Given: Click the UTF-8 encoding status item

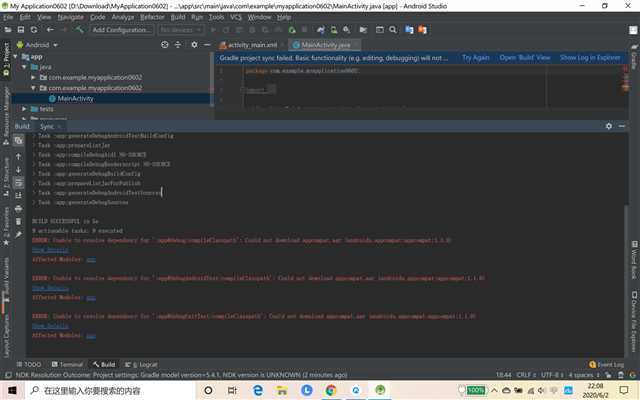Looking at the screenshot, I should coord(552,375).
